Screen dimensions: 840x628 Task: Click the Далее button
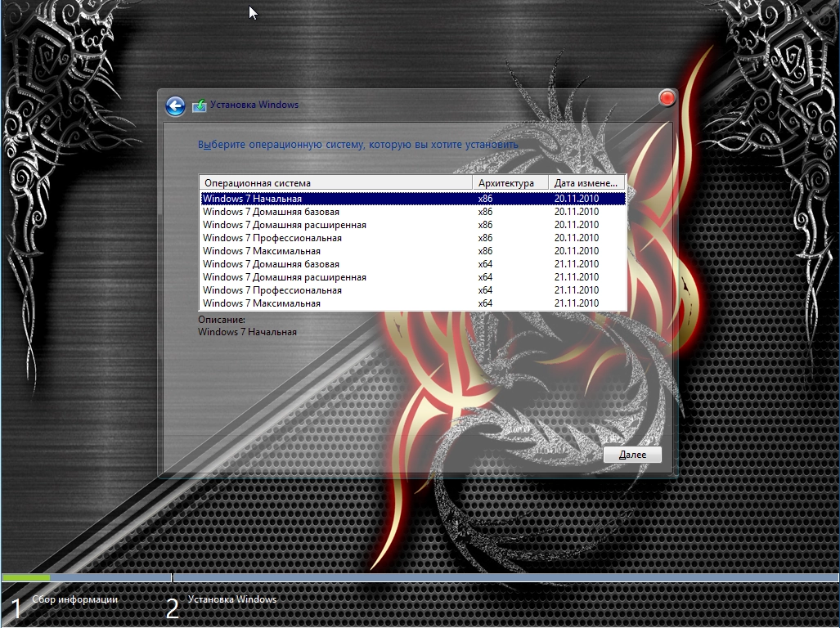(632, 455)
